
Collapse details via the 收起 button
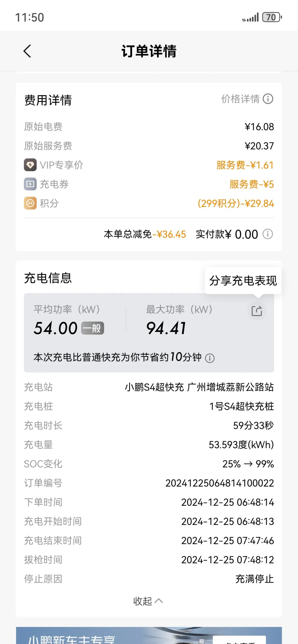pyautogui.click(x=148, y=601)
